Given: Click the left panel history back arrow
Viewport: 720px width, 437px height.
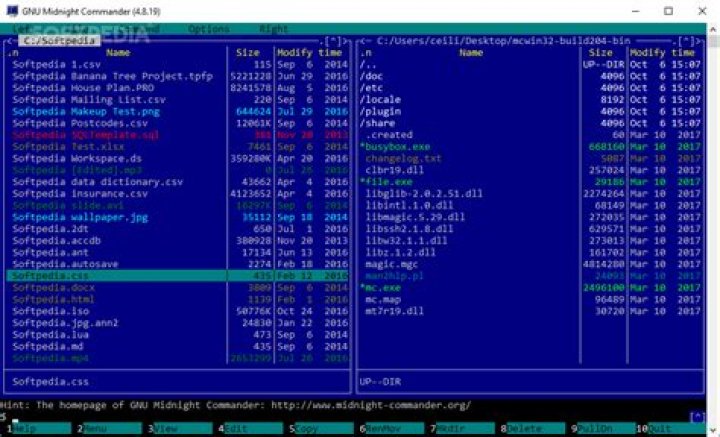Looking at the screenshot, I should (x=10, y=41).
